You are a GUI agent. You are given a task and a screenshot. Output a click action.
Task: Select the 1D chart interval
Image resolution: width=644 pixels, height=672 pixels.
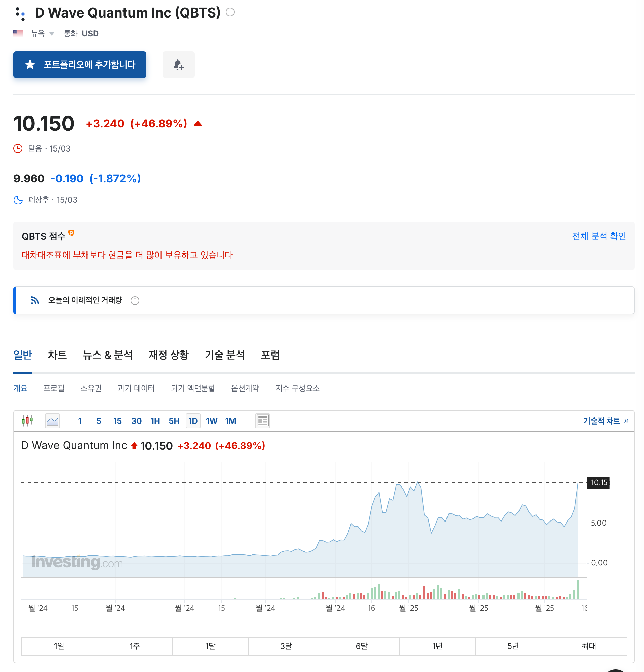coord(193,421)
